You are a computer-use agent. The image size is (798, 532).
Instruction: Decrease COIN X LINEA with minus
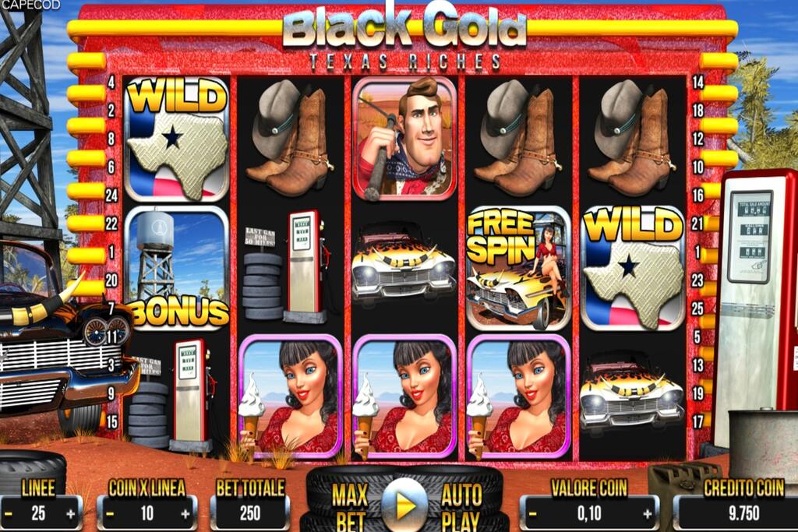pyautogui.click(x=109, y=514)
